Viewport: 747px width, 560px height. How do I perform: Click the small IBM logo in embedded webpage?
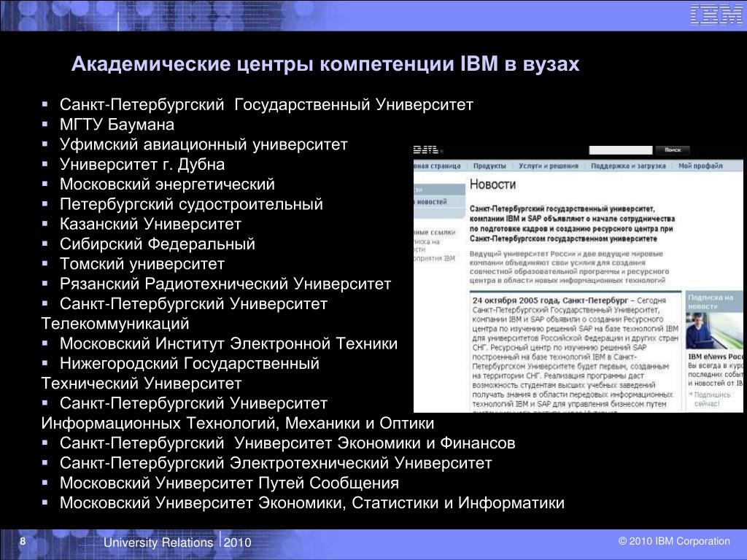(x=426, y=150)
